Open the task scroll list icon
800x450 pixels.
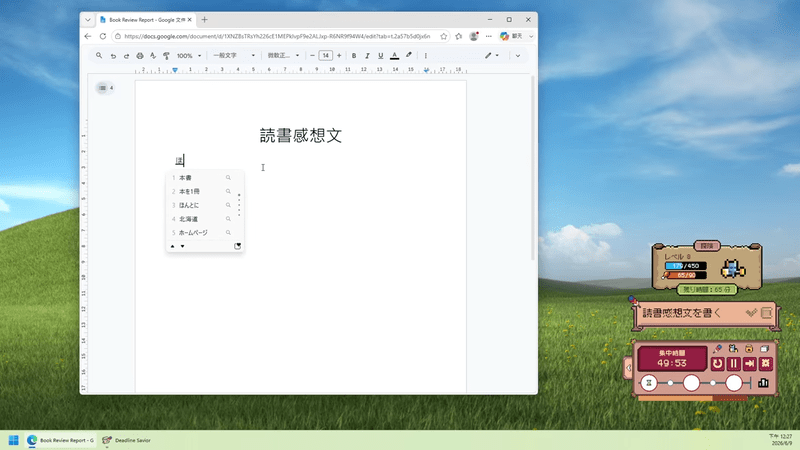tap(766, 313)
